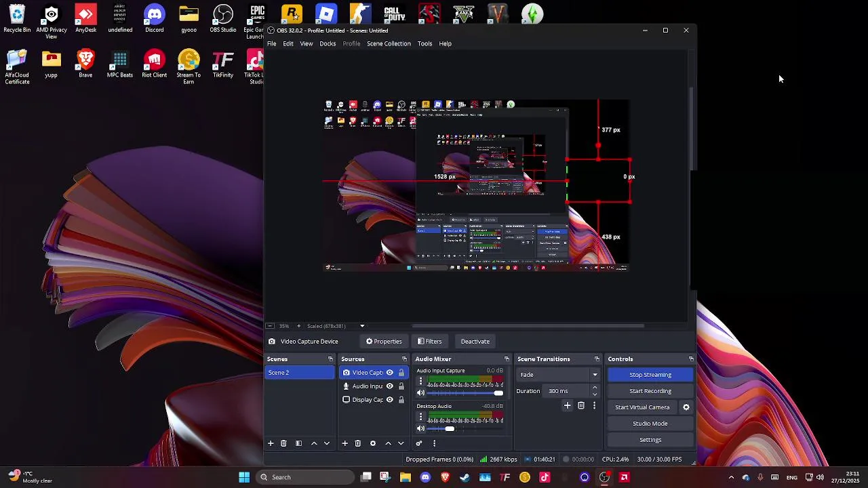Open Audio Mixer toolbar three-dot menu
The height and width of the screenshot is (488, 868).
434,443
